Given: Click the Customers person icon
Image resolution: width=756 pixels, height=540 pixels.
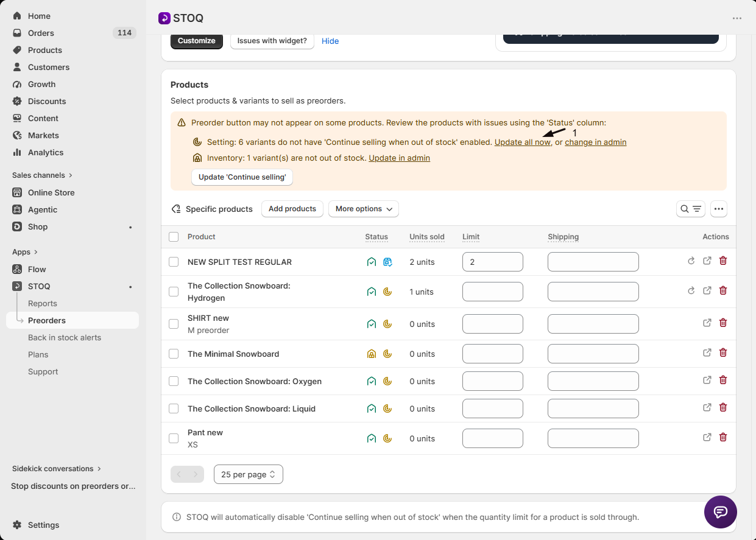Looking at the screenshot, I should pyautogui.click(x=17, y=67).
